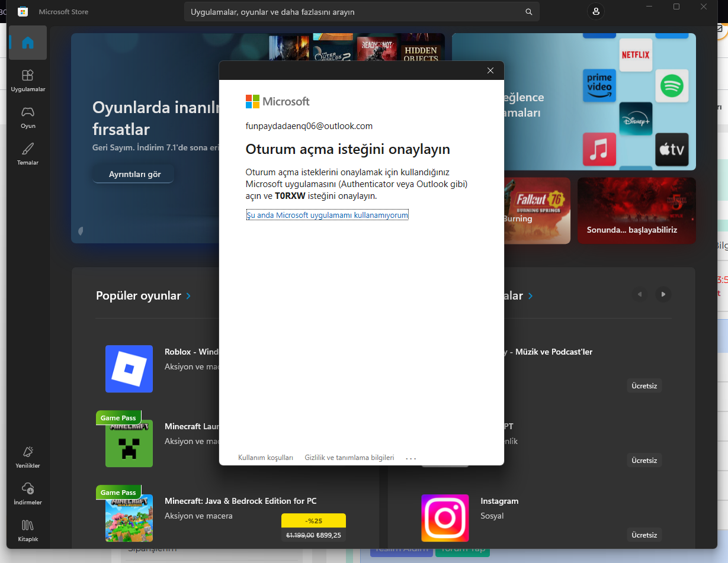
Task: Open Yenilikler in sidebar
Action: click(x=28, y=457)
